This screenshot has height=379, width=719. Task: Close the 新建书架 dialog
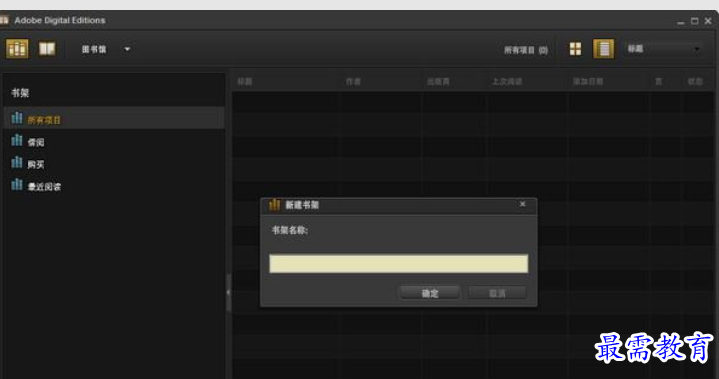coord(522,204)
